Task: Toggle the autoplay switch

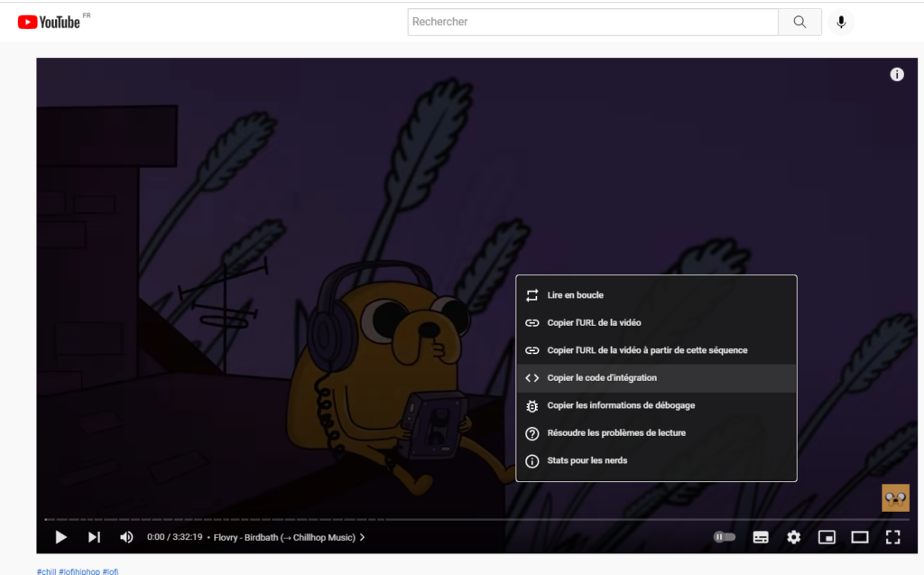Action: point(725,537)
